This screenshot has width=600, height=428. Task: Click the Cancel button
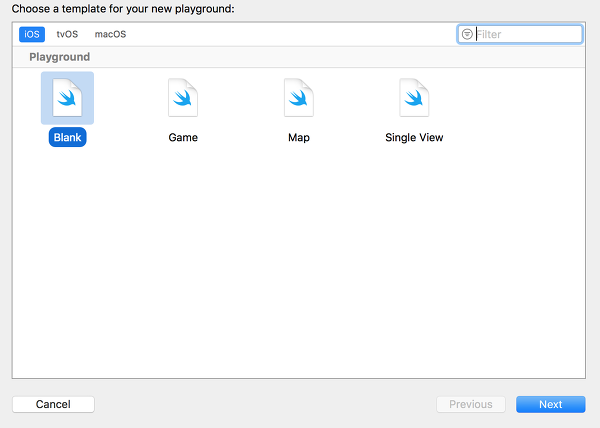coord(53,404)
